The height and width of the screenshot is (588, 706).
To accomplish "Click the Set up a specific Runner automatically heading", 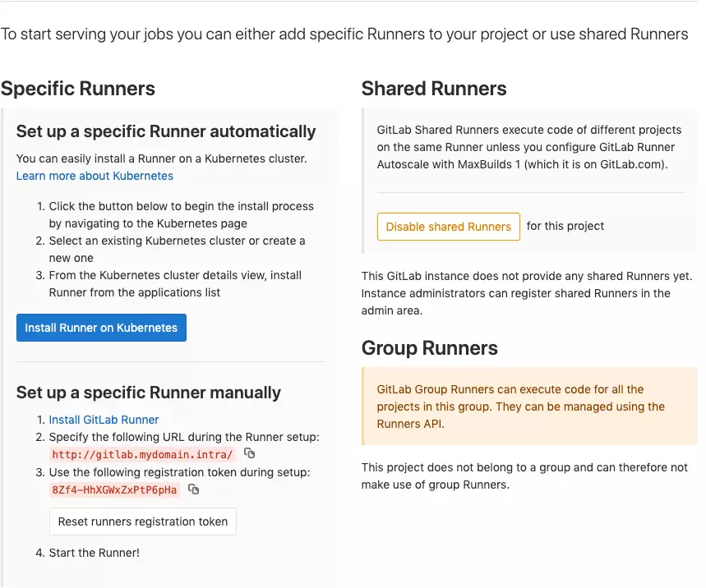I will (165, 131).
